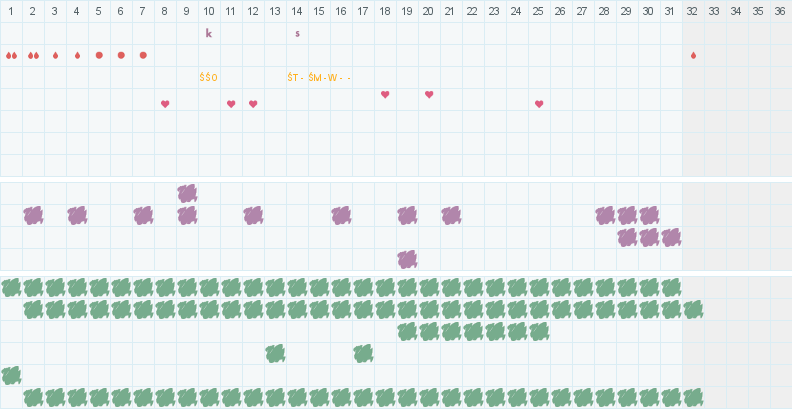Click the single drop icon on day 32
This screenshot has width=792, height=409.
tap(693, 55)
